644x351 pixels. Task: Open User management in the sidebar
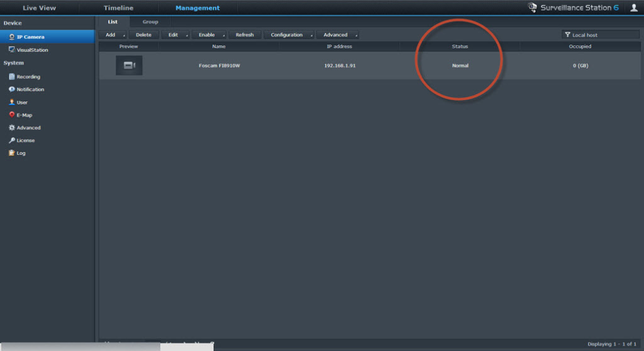point(22,102)
